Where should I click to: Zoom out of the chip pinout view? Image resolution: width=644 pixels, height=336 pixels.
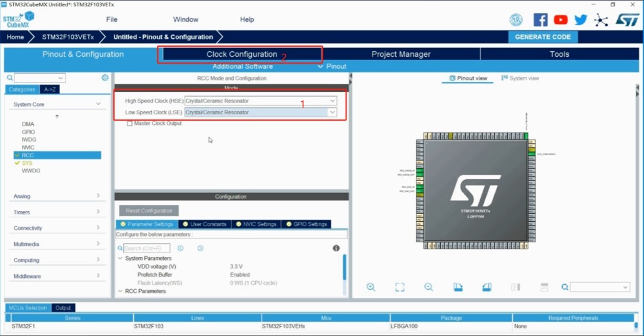pyautogui.click(x=428, y=287)
